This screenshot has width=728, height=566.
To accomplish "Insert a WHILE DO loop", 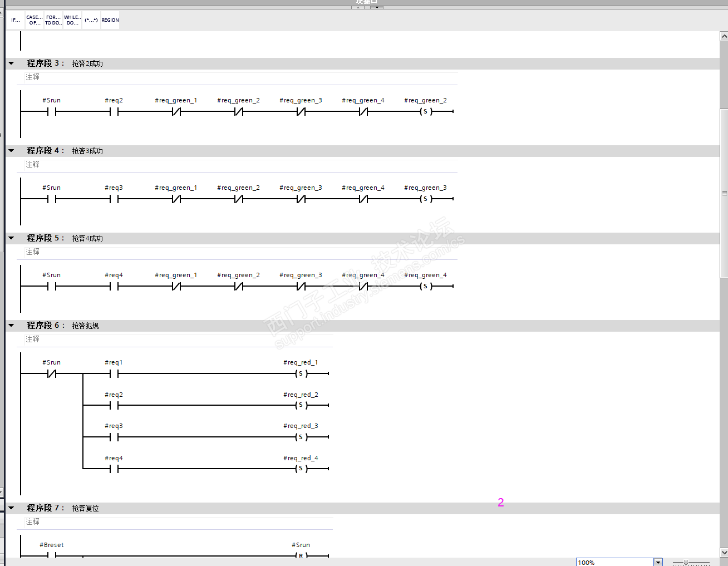I will tap(72, 20).
